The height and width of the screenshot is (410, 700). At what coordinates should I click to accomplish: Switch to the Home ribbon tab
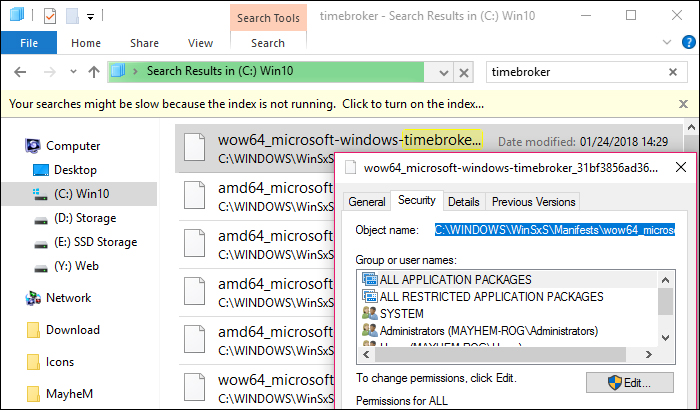(86, 43)
